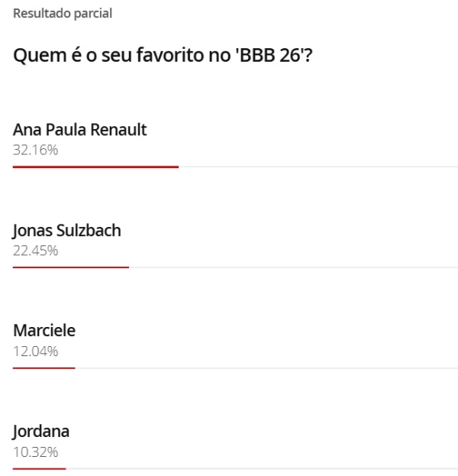Image resolution: width=458 pixels, height=476 pixels.
Task: Click the red filled bar under Ana Paula Renault
Action: (95, 166)
